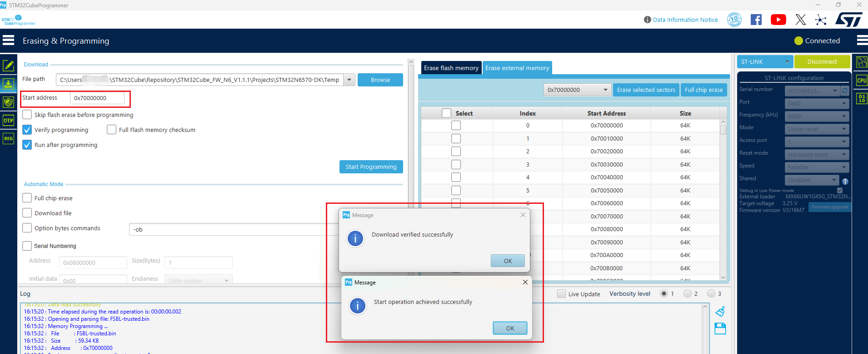Enable Skip flash erase before programming
This screenshot has height=354, width=868.
pyautogui.click(x=27, y=115)
